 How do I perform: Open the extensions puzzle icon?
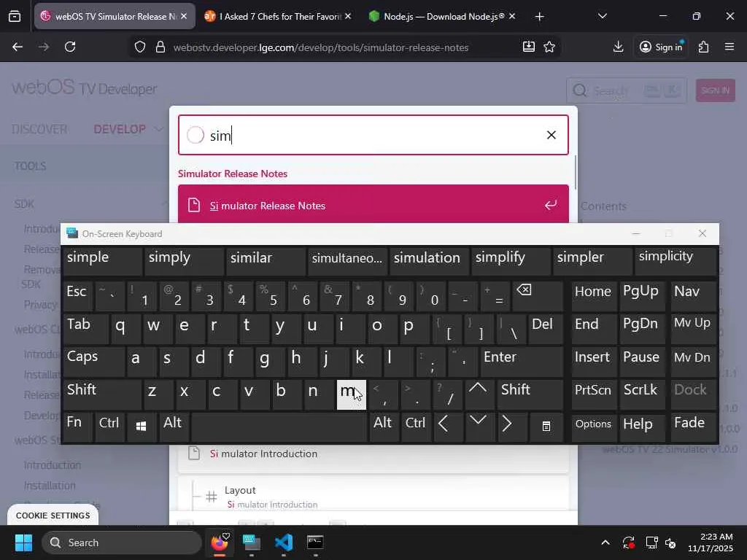coord(704,47)
